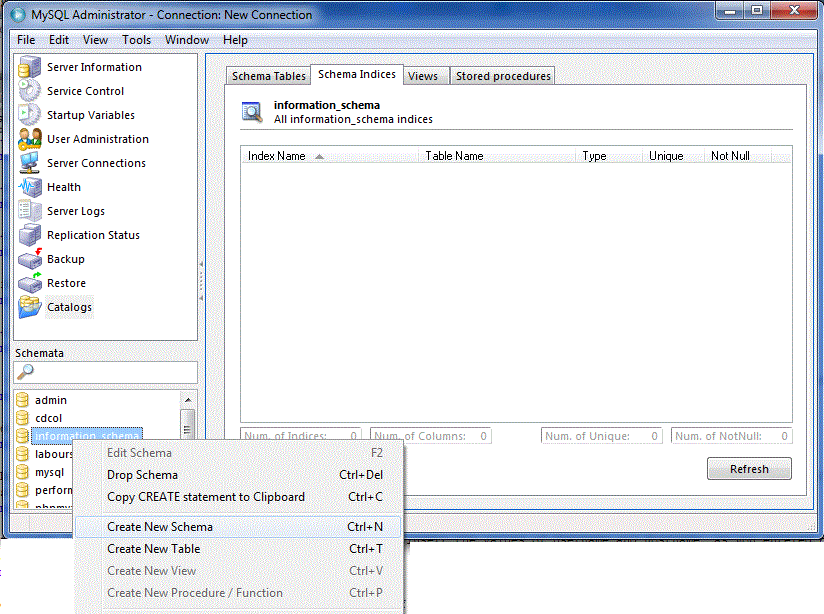Screen dimensions: 824x614
Task: Open the Edit menu
Action: point(59,40)
